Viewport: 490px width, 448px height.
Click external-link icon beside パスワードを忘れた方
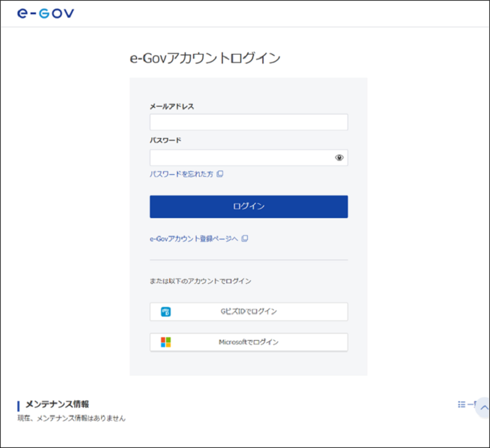tap(220, 174)
